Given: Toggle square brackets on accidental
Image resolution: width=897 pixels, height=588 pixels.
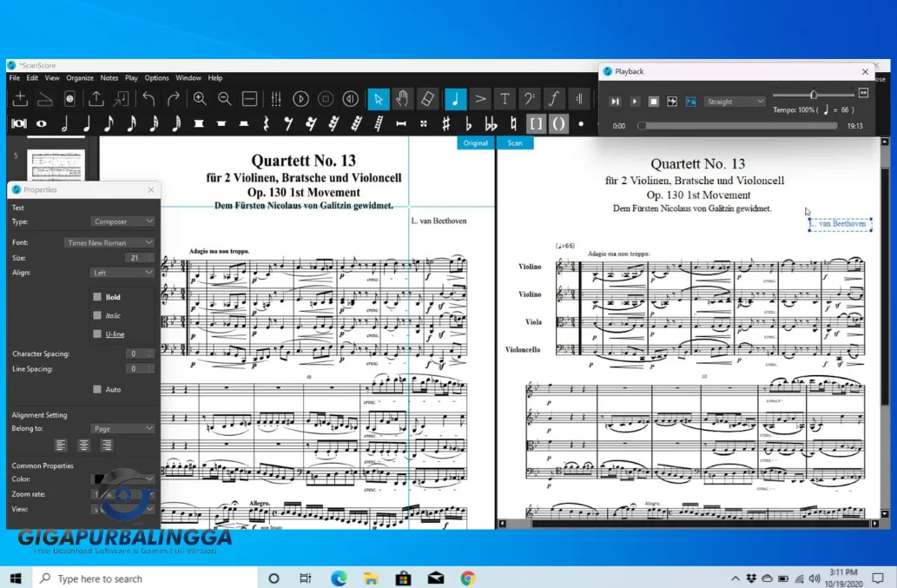Looking at the screenshot, I should pos(536,123).
